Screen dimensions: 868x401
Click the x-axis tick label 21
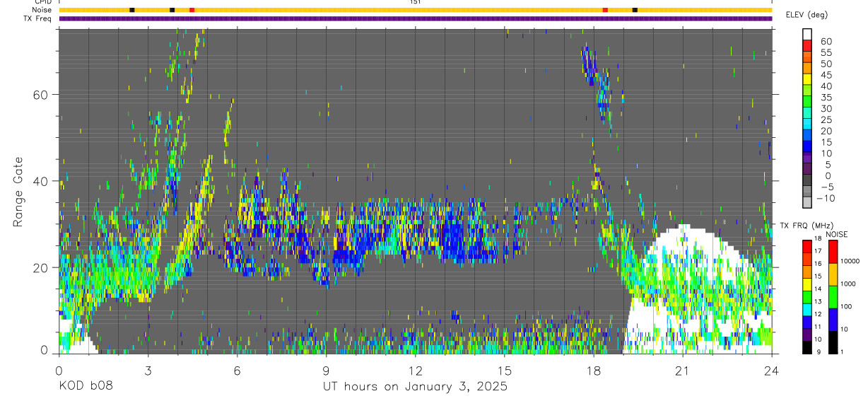pyautogui.click(x=683, y=371)
